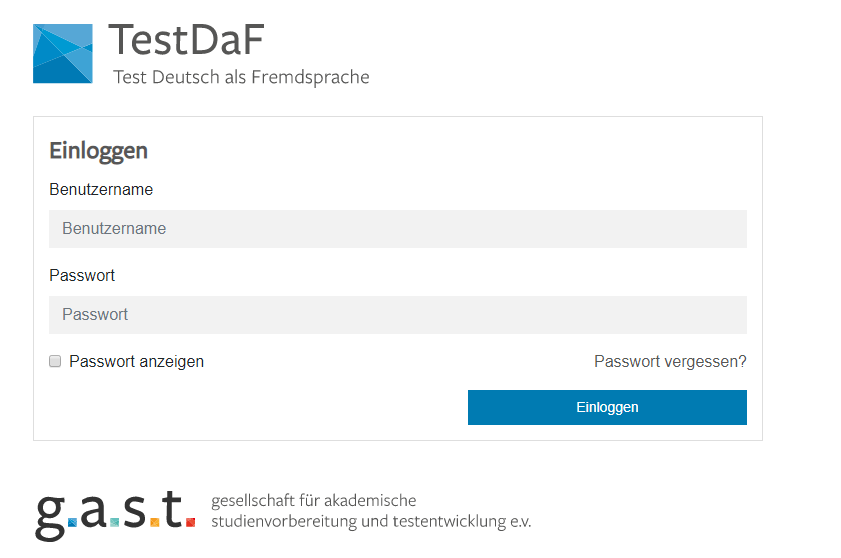
Task: Click the letter g in g.a.s.t. logo
Action: 50,512
